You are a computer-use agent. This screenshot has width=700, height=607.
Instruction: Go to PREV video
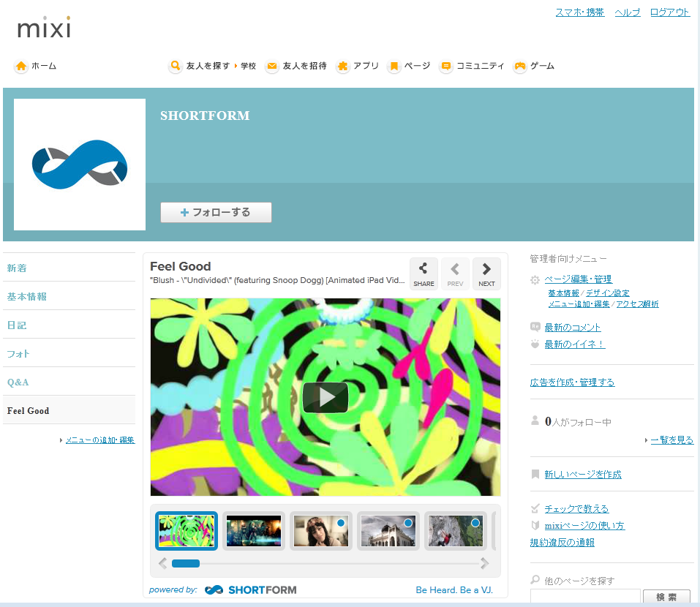(x=455, y=274)
